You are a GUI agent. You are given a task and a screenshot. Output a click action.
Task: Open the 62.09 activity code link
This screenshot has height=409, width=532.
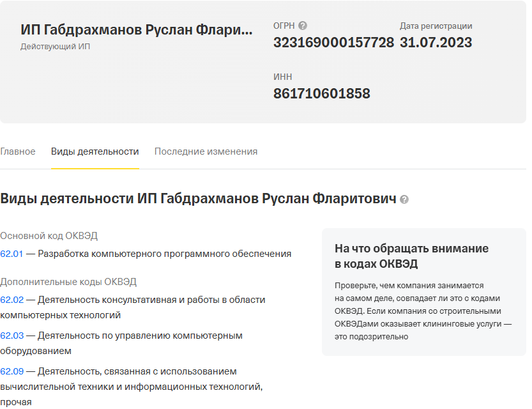click(11, 371)
